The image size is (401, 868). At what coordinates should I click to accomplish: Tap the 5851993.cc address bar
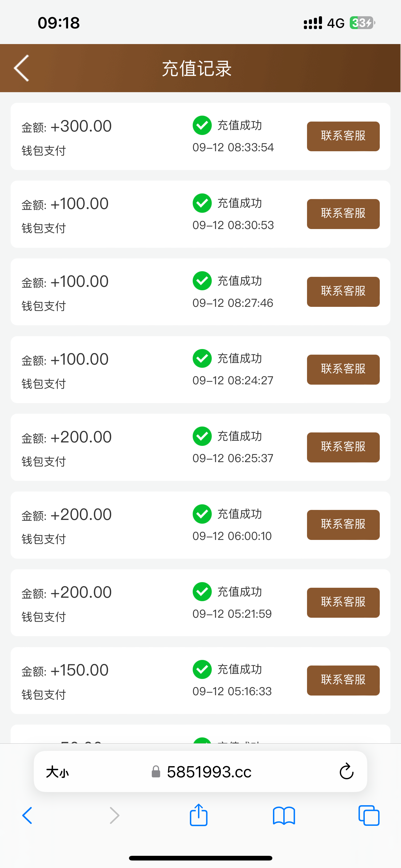pos(209,772)
